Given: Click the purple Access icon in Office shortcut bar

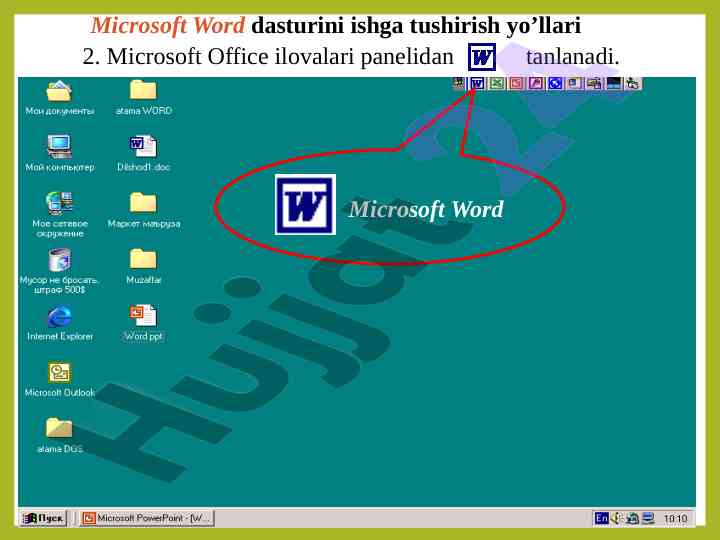Looking at the screenshot, I should point(535,84).
